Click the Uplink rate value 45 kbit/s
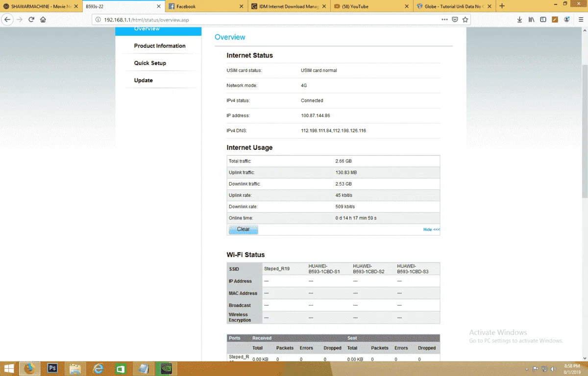The image size is (588, 376). click(345, 195)
